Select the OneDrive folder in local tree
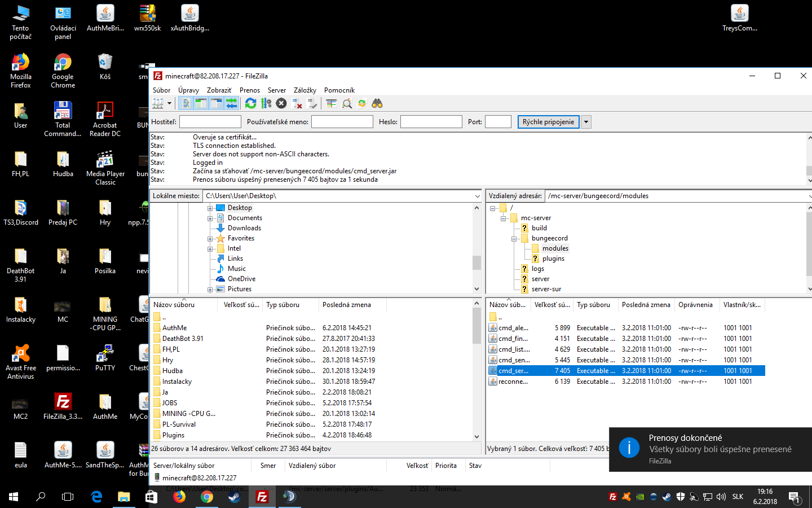812x508 pixels. (241, 279)
